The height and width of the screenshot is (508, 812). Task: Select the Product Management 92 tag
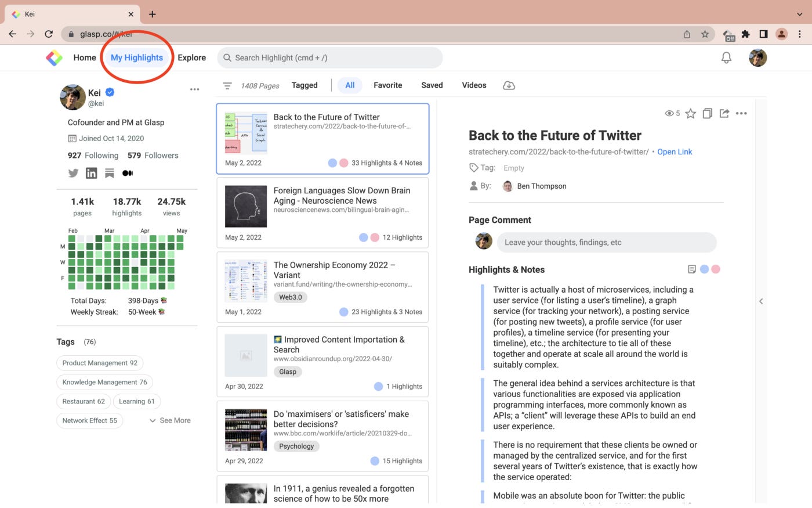pyautogui.click(x=100, y=363)
